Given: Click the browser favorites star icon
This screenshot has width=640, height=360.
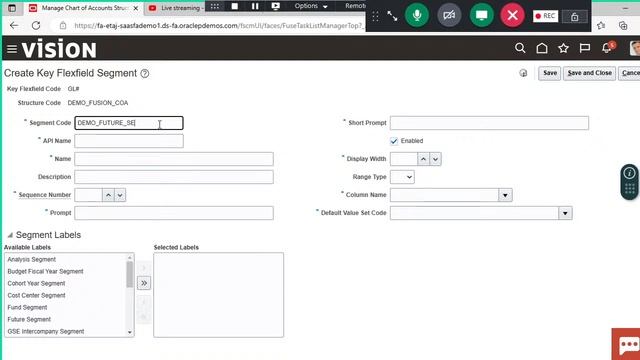Looking at the screenshot, I should click(601, 25).
